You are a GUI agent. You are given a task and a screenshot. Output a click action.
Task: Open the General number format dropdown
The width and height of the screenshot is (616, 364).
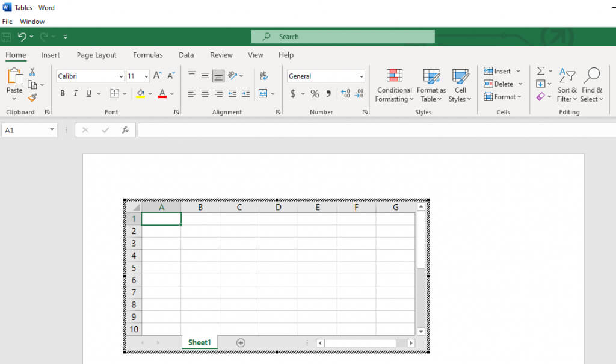(361, 76)
